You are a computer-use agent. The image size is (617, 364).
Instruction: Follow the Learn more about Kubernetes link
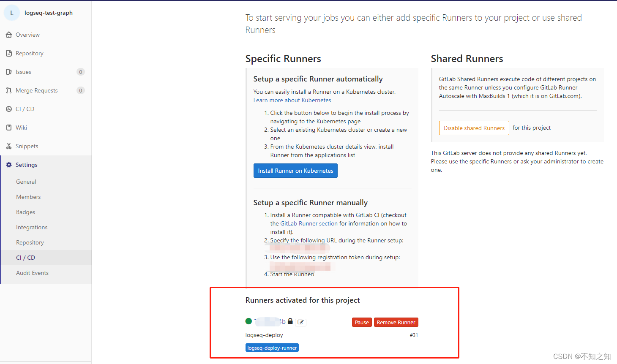point(292,100)
